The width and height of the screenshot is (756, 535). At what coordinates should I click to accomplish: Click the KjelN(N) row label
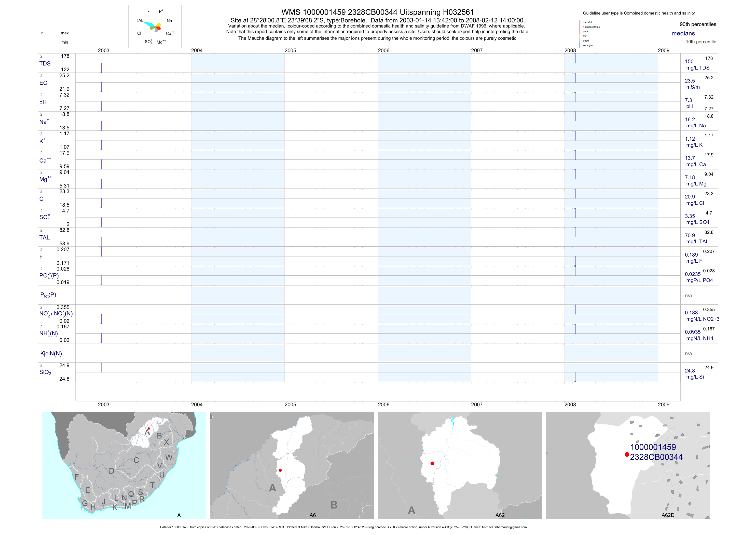click(51, 353)
